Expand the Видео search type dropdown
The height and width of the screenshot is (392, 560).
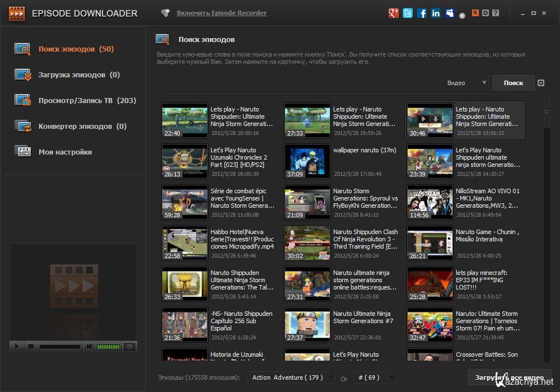tap(484, 83)
